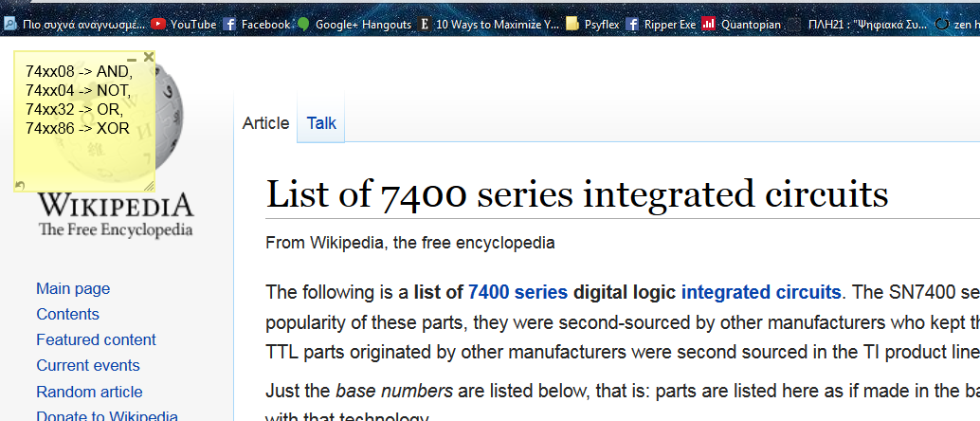Click the sticky note undo arrow icon
The height and width of the screenshot is (421, 980).
19,185
